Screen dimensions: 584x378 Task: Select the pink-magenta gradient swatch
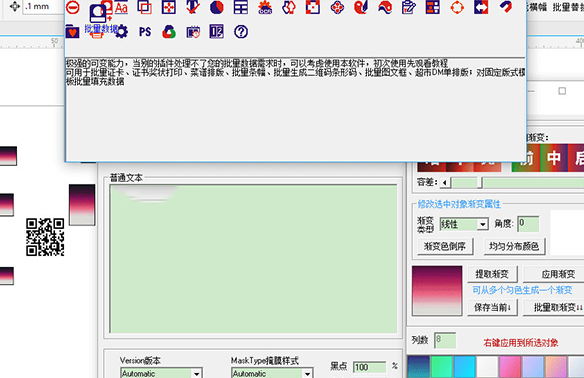coord(510,367)
